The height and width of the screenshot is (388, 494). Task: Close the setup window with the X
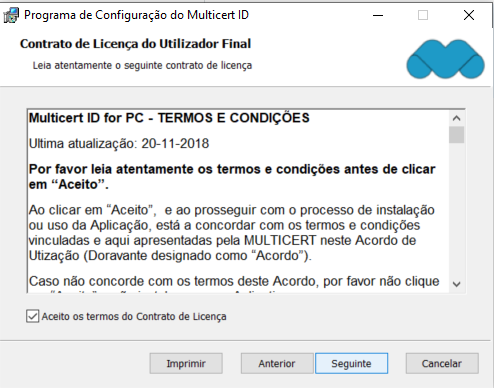[x=469, y=15]
